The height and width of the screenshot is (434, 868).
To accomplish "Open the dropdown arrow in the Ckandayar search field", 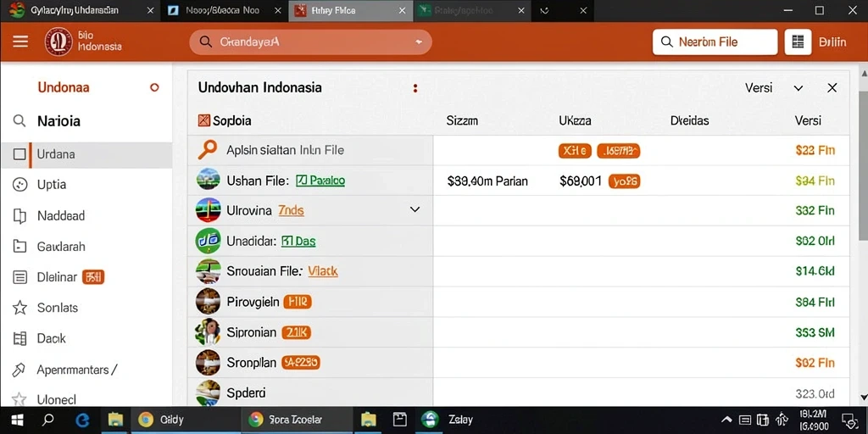I will tap(419, 42).
